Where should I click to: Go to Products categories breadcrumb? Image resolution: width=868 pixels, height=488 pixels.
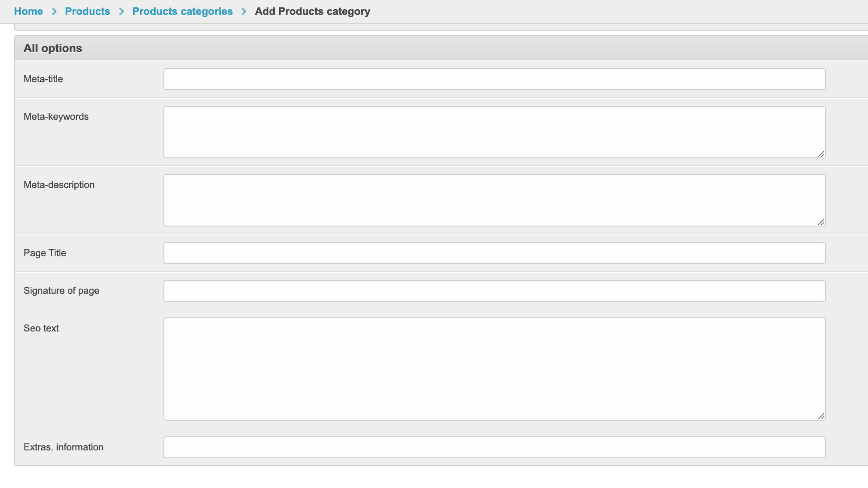click(182, 11)
